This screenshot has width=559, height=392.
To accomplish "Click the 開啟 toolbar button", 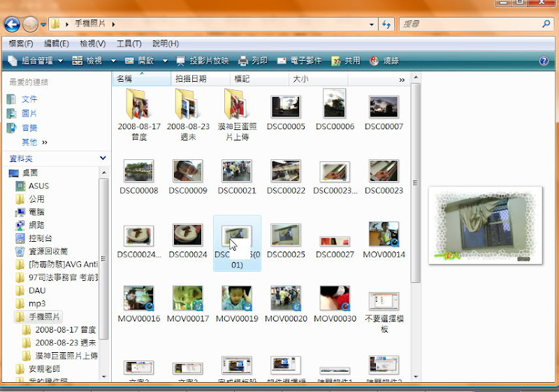I will [x=139, y=61].
